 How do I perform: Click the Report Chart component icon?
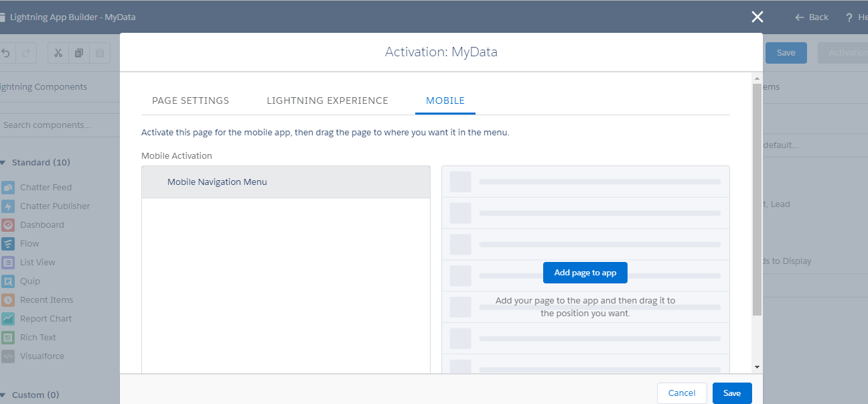tap(8, 319)
